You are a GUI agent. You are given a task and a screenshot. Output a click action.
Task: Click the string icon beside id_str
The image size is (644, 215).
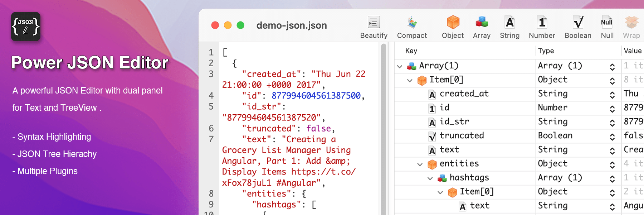(432, 122)
